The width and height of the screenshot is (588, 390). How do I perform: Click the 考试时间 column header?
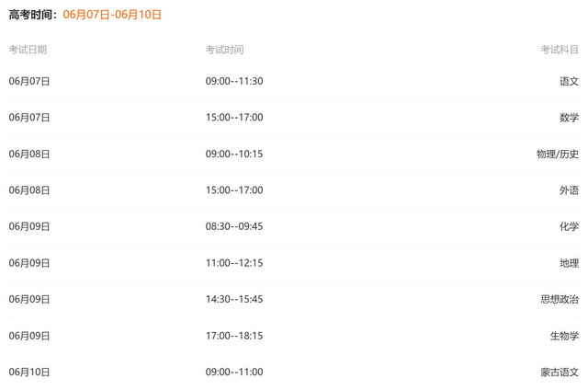[x=224, y=50]
